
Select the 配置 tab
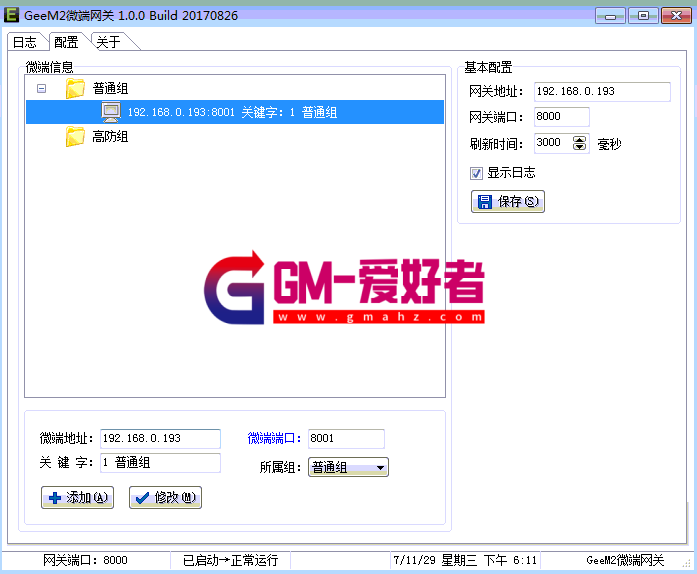pos(66,42)
